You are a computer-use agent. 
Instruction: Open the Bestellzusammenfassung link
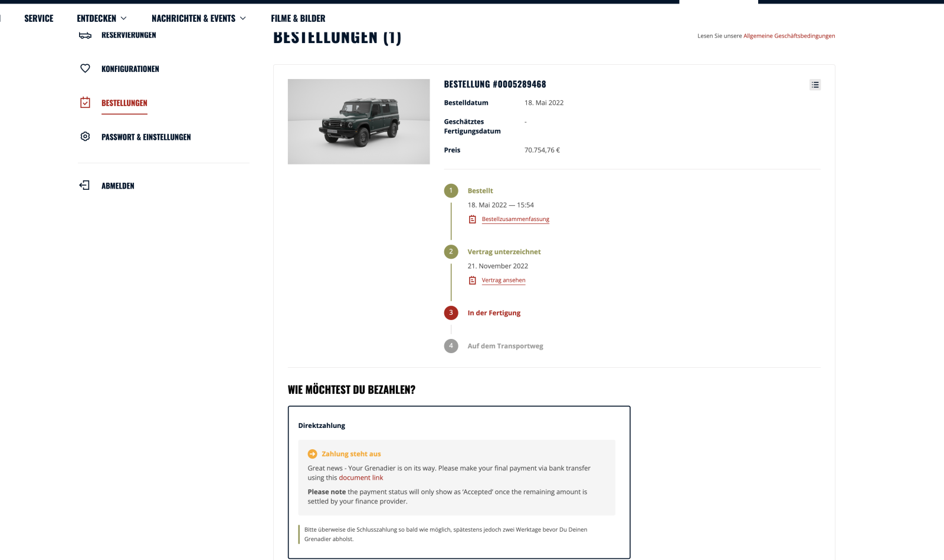(515, 219)
